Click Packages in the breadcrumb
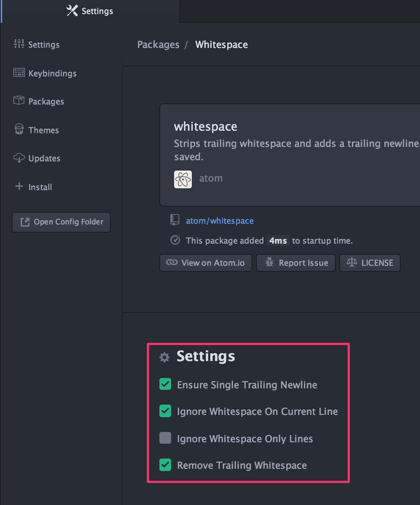Screen dimensions: 420x505 (158, 44)
